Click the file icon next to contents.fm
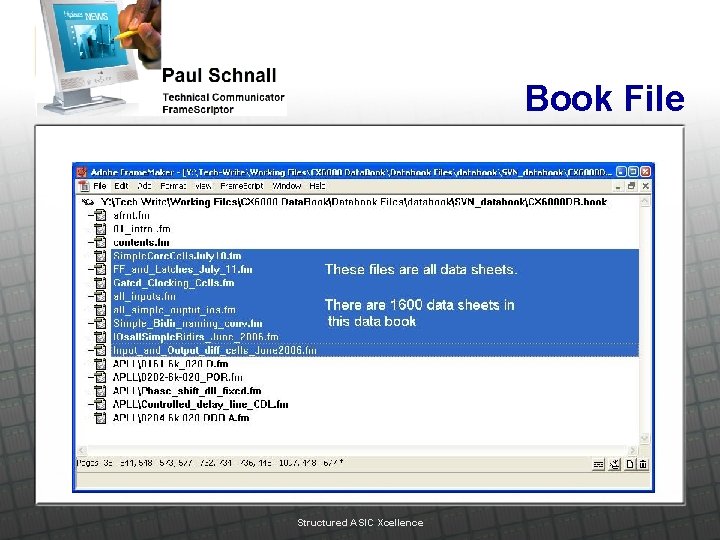The height and width of the screenshot is (540, 720). coord(100,242)
